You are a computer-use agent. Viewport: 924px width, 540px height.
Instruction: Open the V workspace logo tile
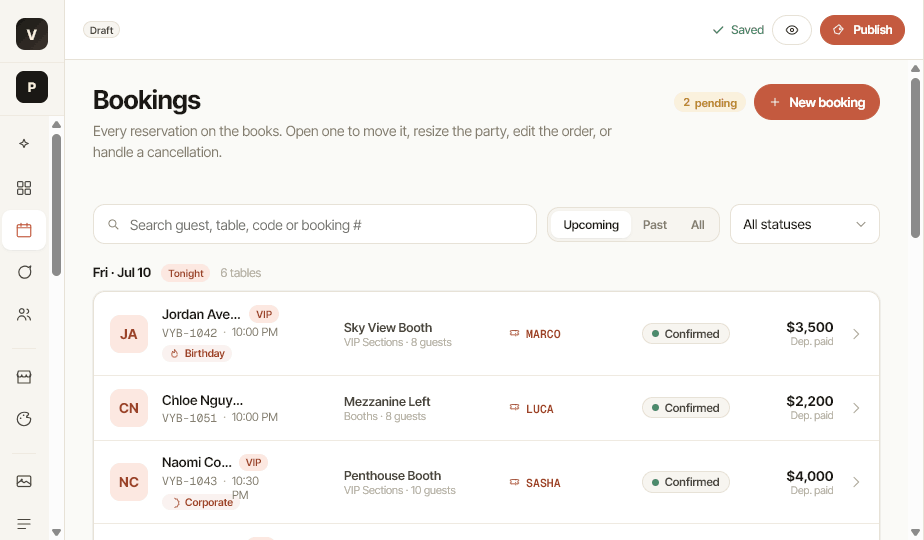coord(32,34)
